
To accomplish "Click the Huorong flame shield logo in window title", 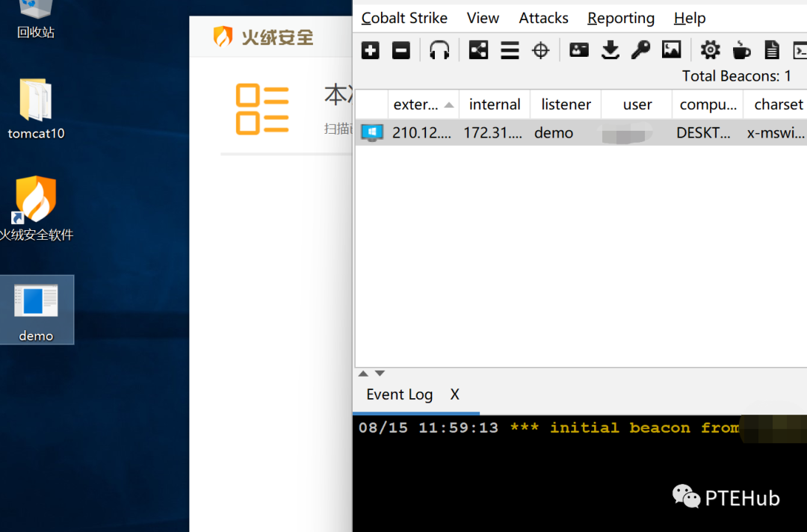I will (223, 37).
